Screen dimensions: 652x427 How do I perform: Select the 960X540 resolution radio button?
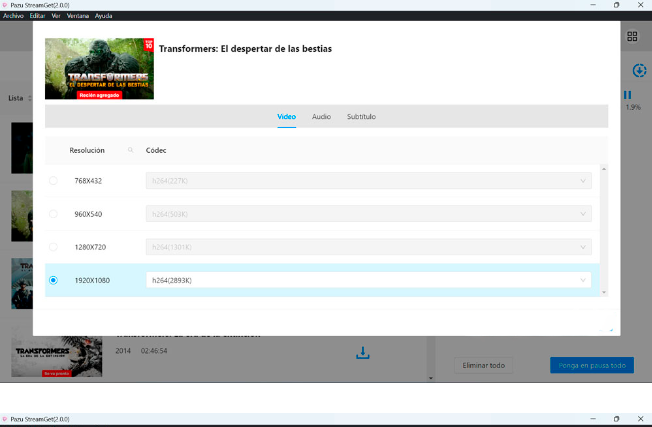pos(53,214)
